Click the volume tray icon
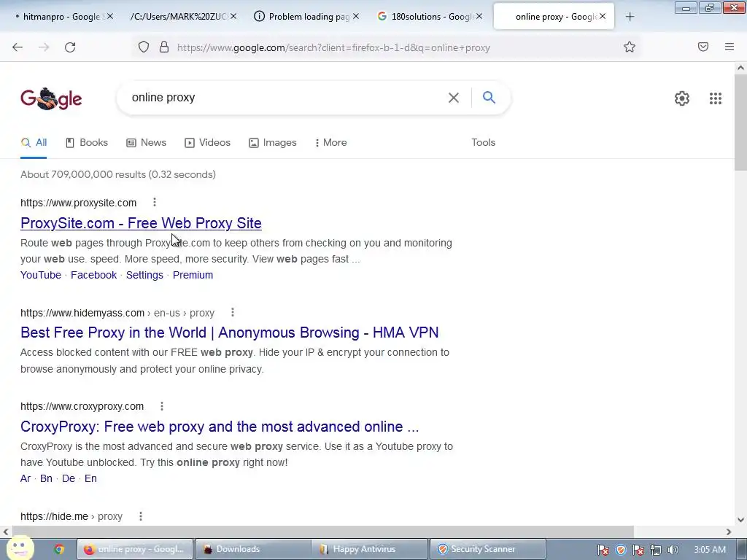This screenshot has height=560, width=747. pyautogui.click(x=673, y=550)
